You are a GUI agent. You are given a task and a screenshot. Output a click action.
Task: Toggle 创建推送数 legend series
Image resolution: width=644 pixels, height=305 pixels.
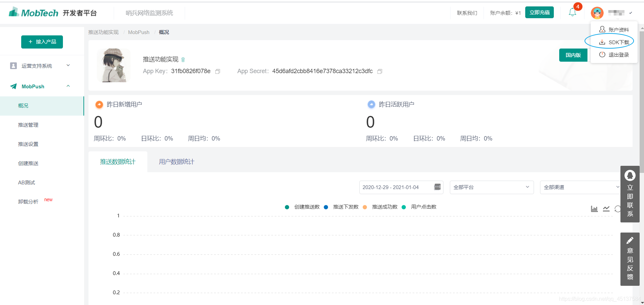[302, 207]
